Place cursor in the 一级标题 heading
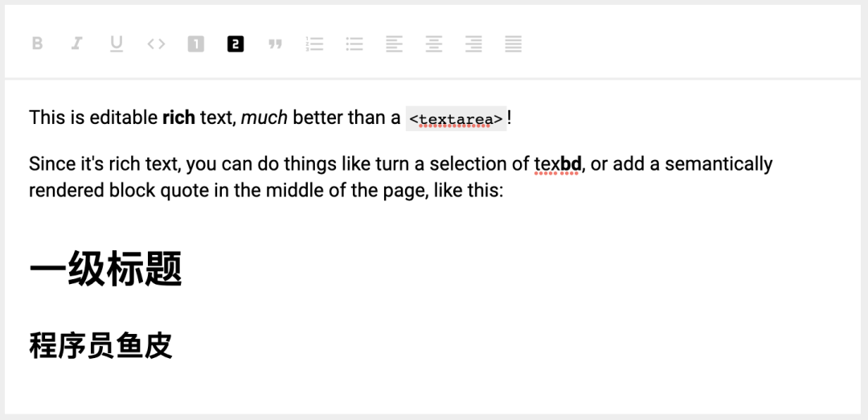This screenshot has height=420, width=868. tap(105, 269)
